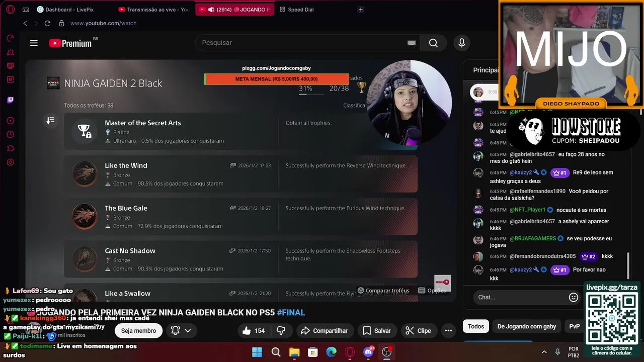This screenshot has width=644, height=362.
Task: Click the POR PTB2 language indicator
Action: point(574,352)
